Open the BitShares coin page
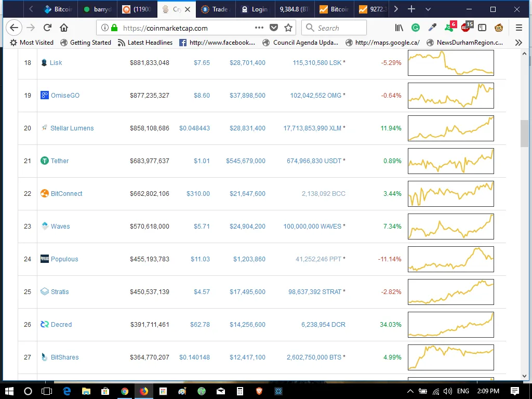532x399 pixels. click(64, 357)
